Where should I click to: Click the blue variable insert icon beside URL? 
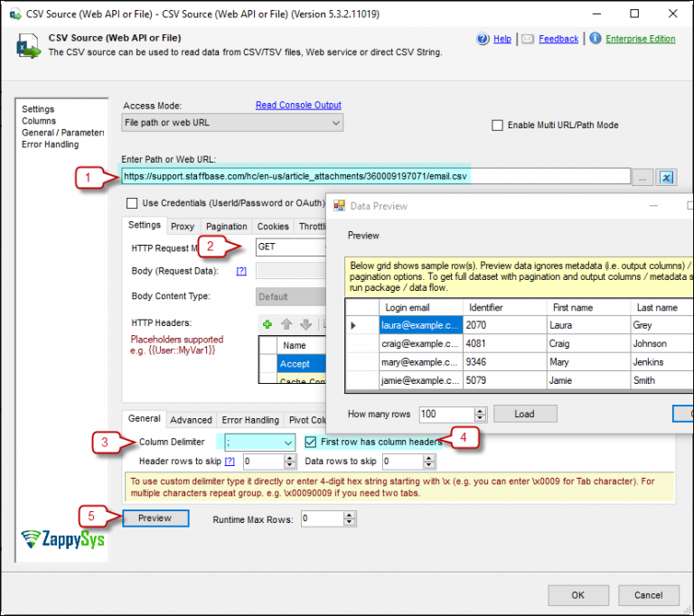coord(666,177)
